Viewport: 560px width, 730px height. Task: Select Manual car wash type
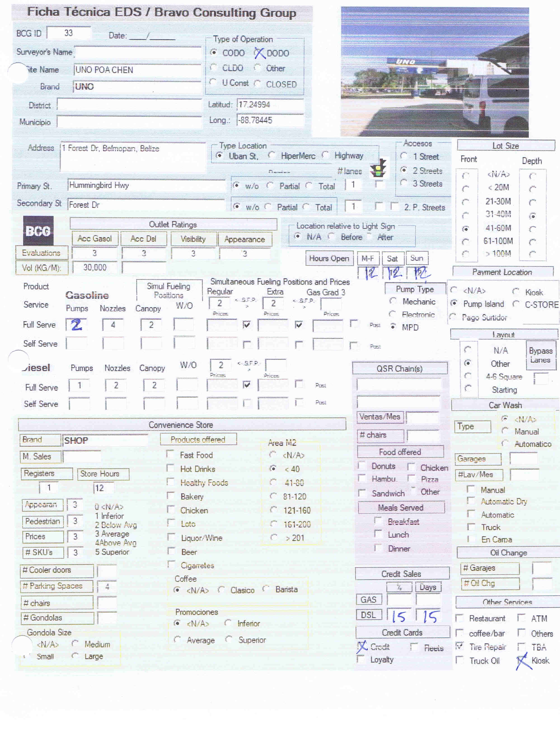point(505,431)
